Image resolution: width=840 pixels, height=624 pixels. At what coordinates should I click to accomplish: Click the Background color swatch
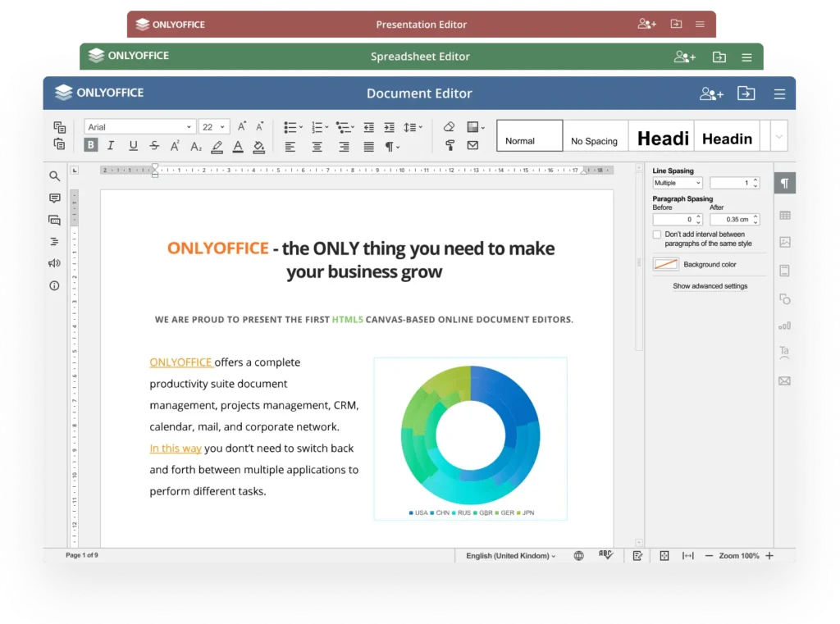tap(666, 264)
